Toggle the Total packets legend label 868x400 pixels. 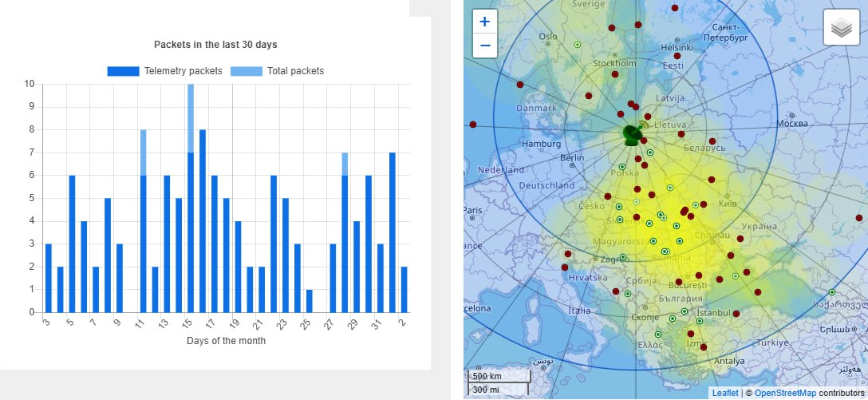pos(295,71)
